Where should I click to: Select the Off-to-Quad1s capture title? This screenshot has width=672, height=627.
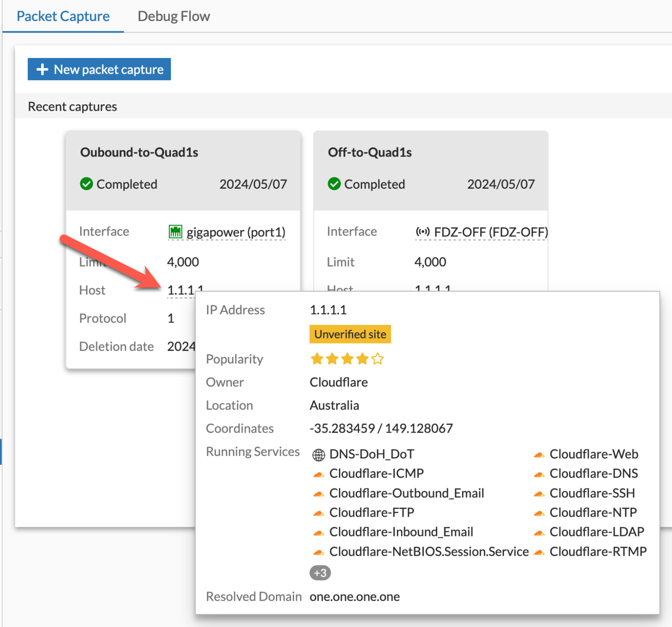(370, 152)
